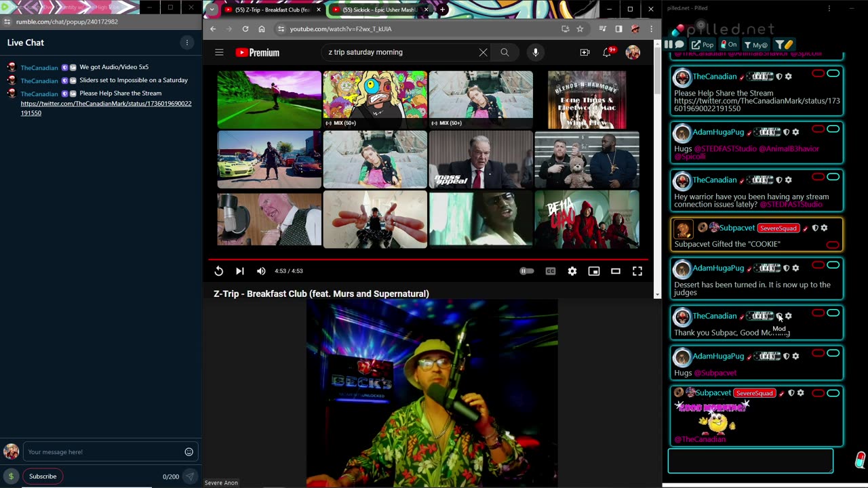
Task: Skip to the next YouTube video
Action: [239, 271]
